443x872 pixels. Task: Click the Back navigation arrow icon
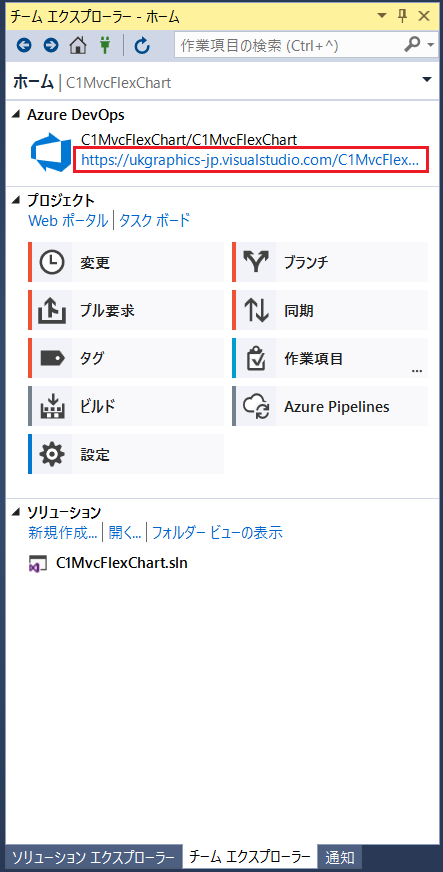[24, 45]
